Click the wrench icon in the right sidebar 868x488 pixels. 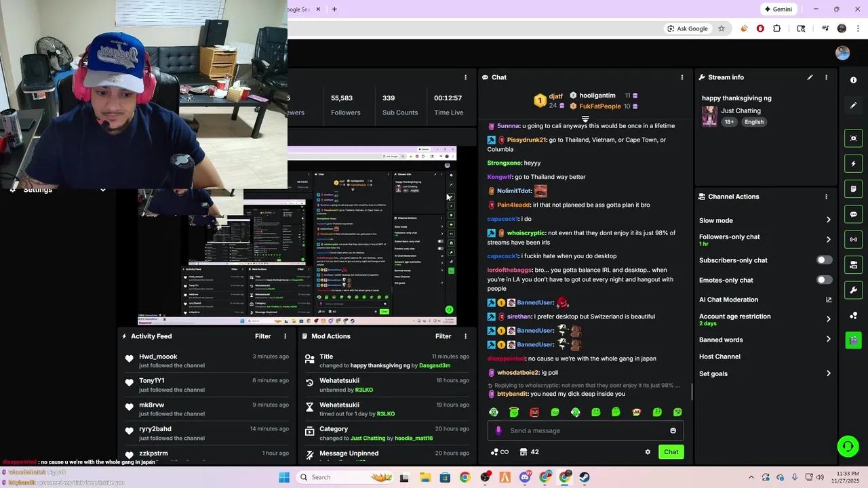click(853, 290)
